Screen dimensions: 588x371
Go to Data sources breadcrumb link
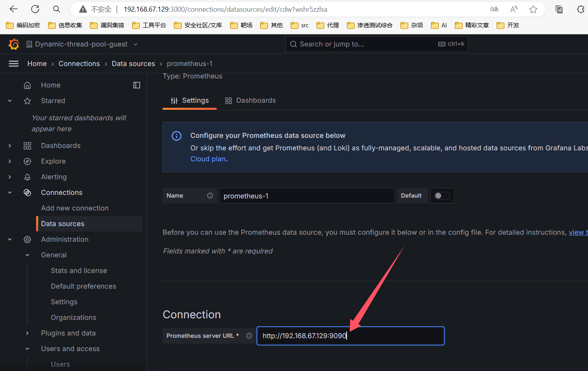[x=133, y=64]
